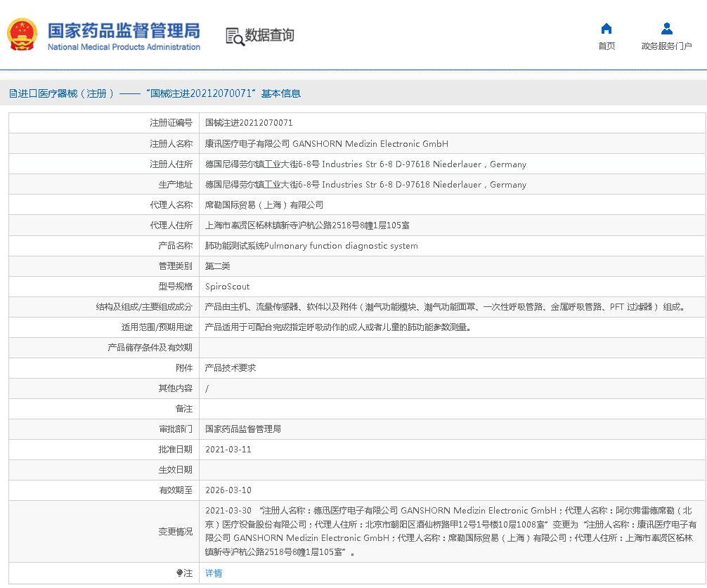Click the document icon before 进口医疗器械（注册）

(x=13, y=93)
